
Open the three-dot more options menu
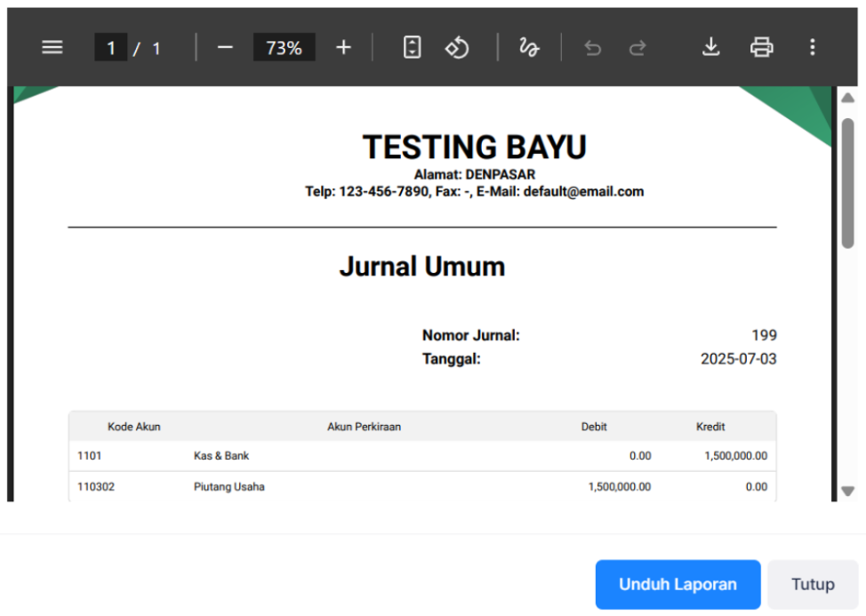tap(814, 47)
